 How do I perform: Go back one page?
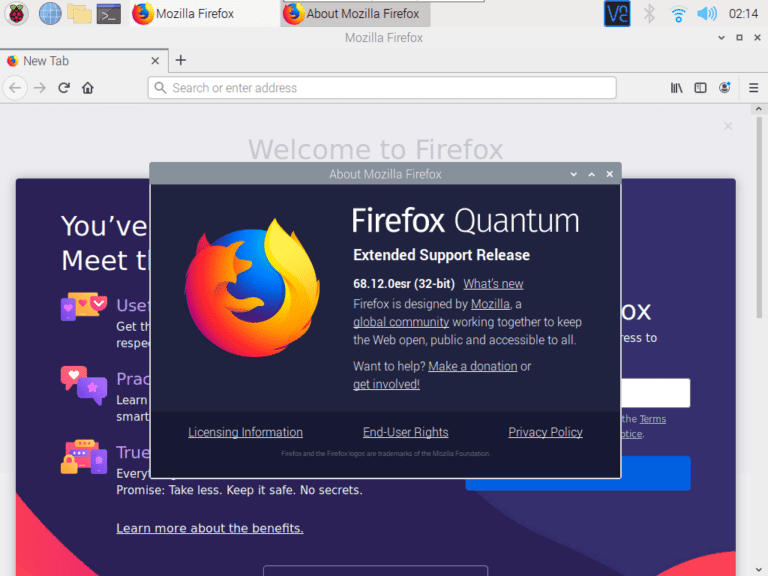pyautogui.click(x=15, y=88)
